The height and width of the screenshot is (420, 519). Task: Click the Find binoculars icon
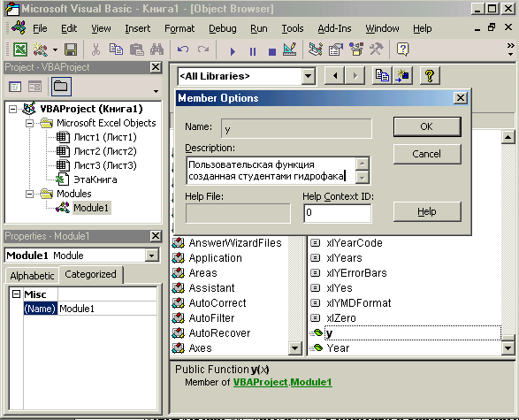tap(156, 50)
